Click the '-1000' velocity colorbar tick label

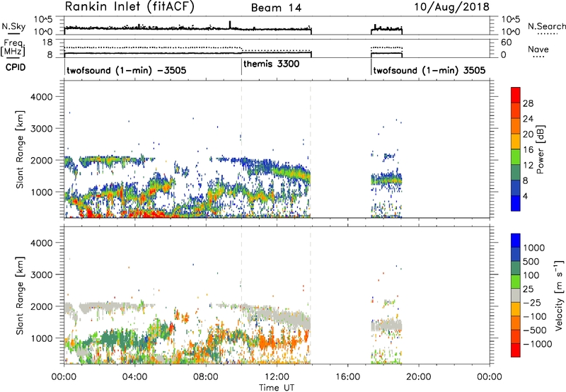[x=538, y=344]
